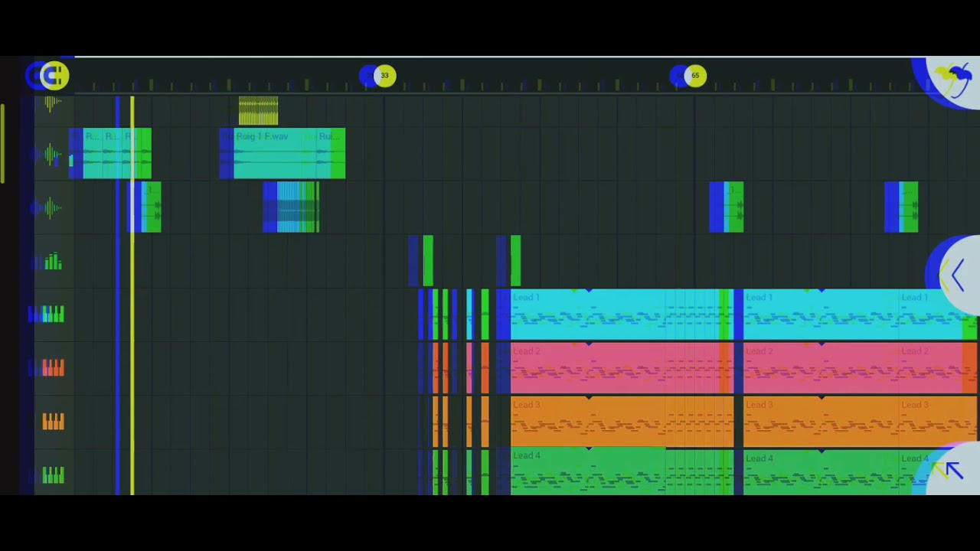Select the striped blue clip under Ruig 1 F.wav
980x551 pixels.
[297, 207]
